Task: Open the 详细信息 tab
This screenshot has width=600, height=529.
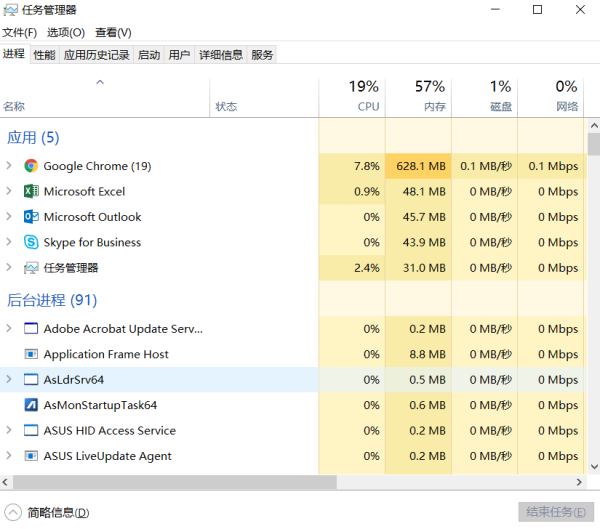Action: 221,55
